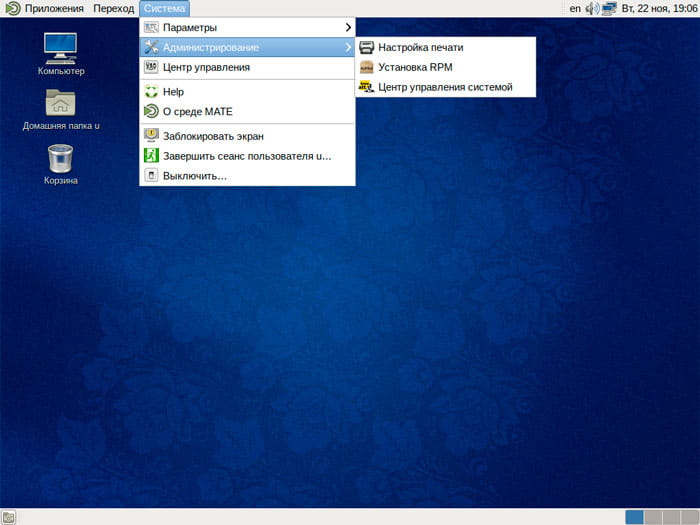Image resolution: width=700 pixels, height=525 pixels.
Task: Choose Завершить сеанс пользователя
Action: [247, 156]
